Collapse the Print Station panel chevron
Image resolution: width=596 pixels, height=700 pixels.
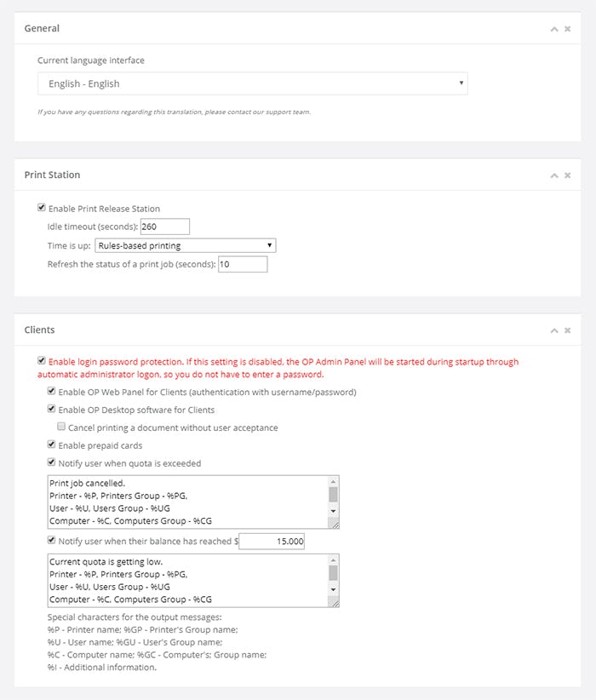point(554,175)
